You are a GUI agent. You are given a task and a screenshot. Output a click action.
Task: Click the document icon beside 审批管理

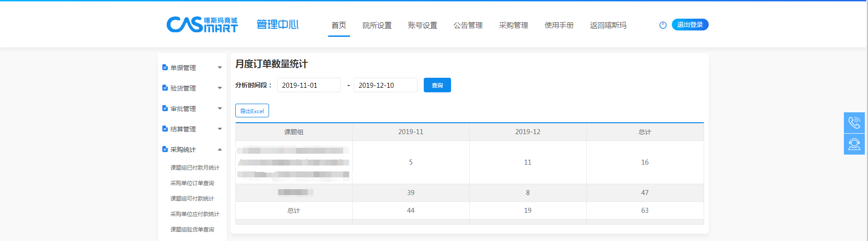tap(165, 108)
